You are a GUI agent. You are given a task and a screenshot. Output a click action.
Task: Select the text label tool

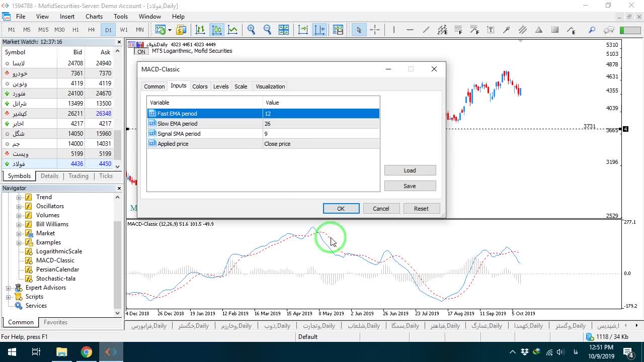coord(491,30)
